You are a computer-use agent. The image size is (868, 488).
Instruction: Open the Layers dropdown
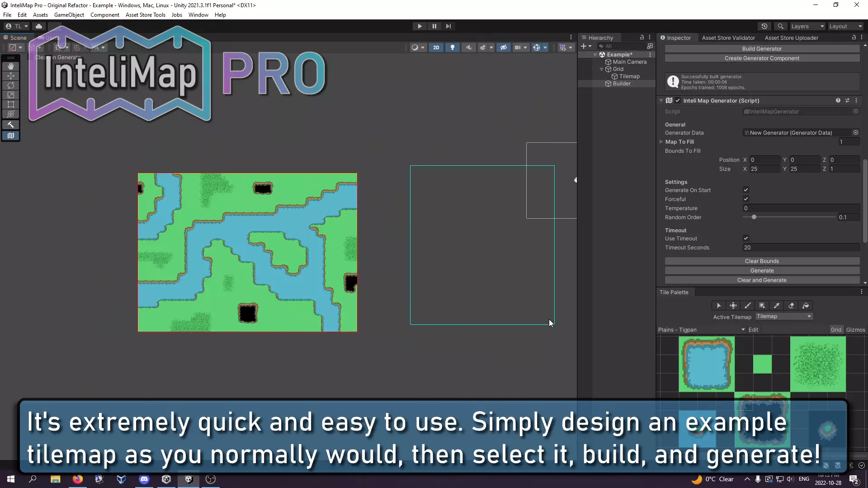coord(807,26)
